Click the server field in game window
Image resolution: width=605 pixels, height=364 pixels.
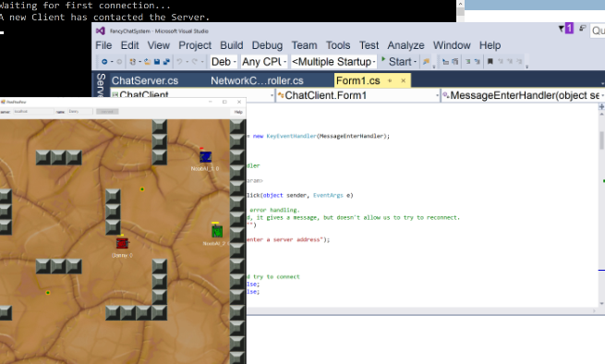33,112
